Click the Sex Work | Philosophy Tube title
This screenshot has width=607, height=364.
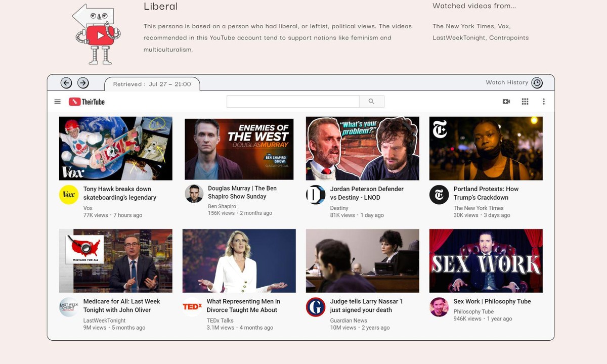click(x=492, y=301)
